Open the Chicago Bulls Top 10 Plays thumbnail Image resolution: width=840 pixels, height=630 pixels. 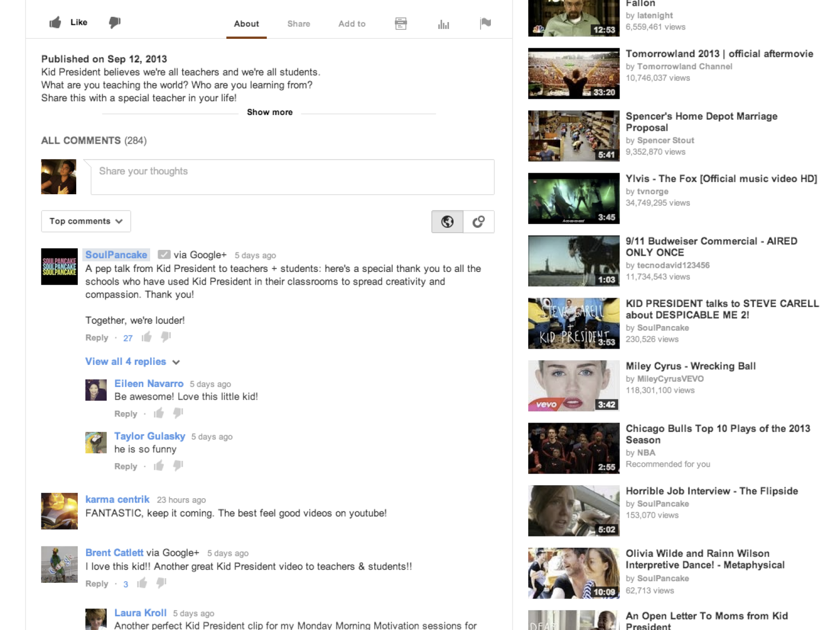[x=574, y=448]
